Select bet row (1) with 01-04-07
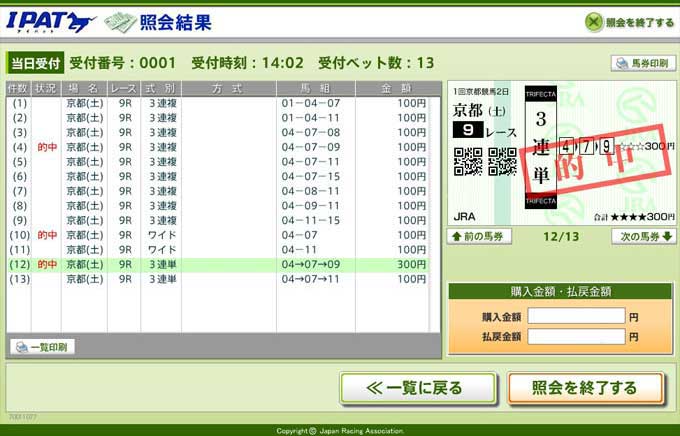Screen dimensions: 680x436 click(x=220, y=103)
